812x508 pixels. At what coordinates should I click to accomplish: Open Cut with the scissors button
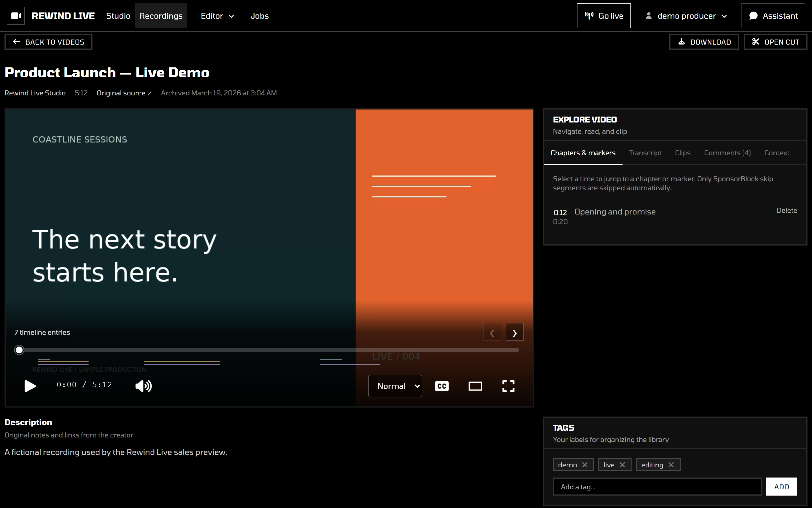(775, 42)
